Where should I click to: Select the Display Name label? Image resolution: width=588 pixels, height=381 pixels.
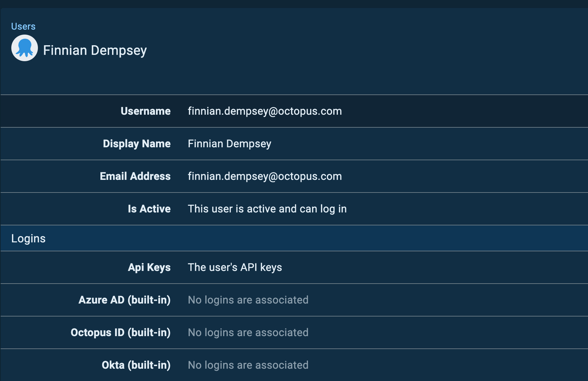tap(136, 144)
